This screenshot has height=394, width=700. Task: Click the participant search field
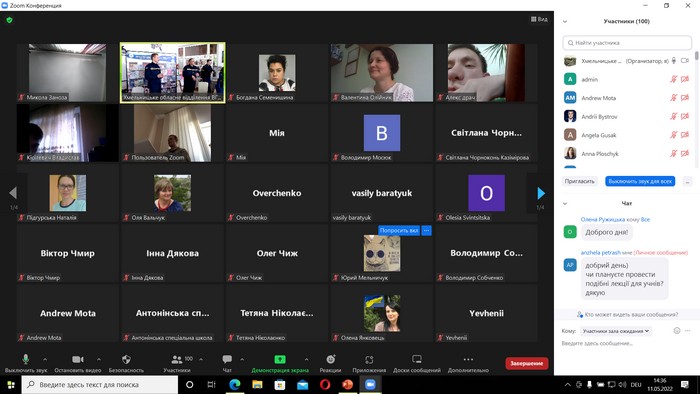[x=627, y=43]
